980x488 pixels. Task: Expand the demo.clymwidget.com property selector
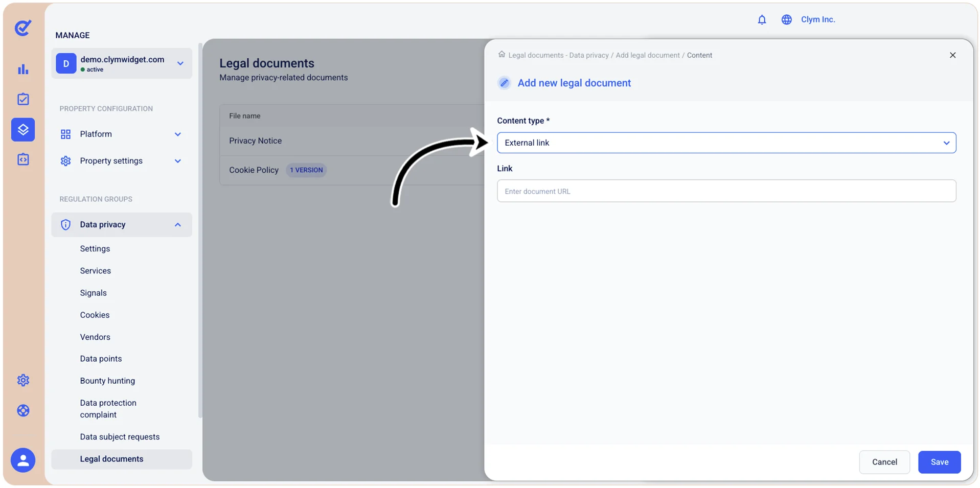click(122, 63)
